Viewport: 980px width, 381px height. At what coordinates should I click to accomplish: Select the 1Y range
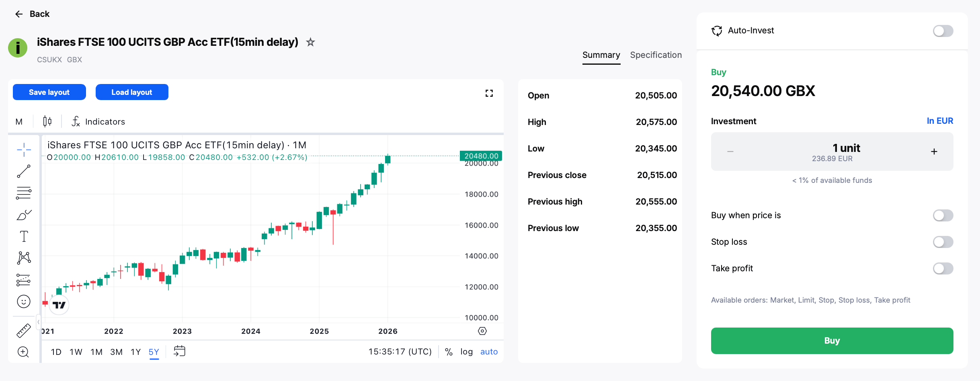click(x=136, y=352)
